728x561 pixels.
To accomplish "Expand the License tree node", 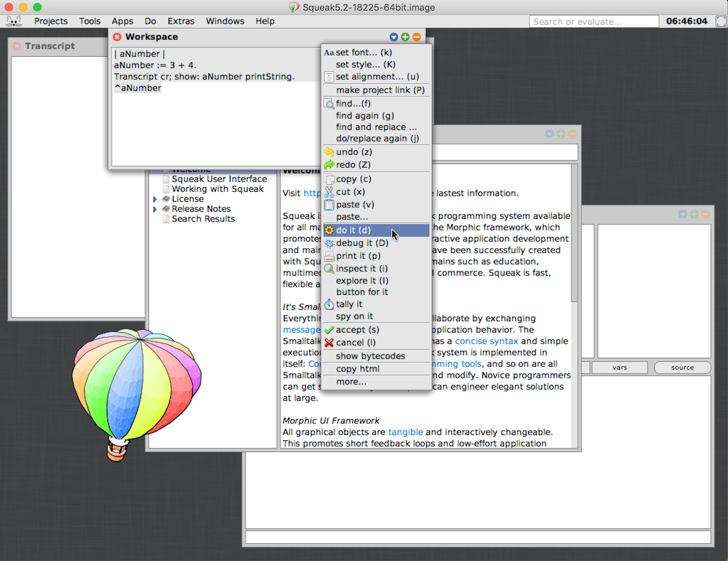I will pos(155,199).
